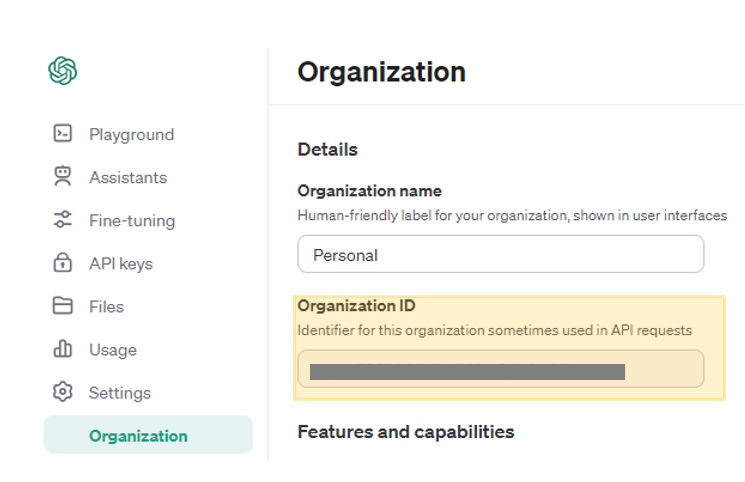Viewport: 745px width, 482px height.
Task: Click the Organization ID label
Action: 356,306
